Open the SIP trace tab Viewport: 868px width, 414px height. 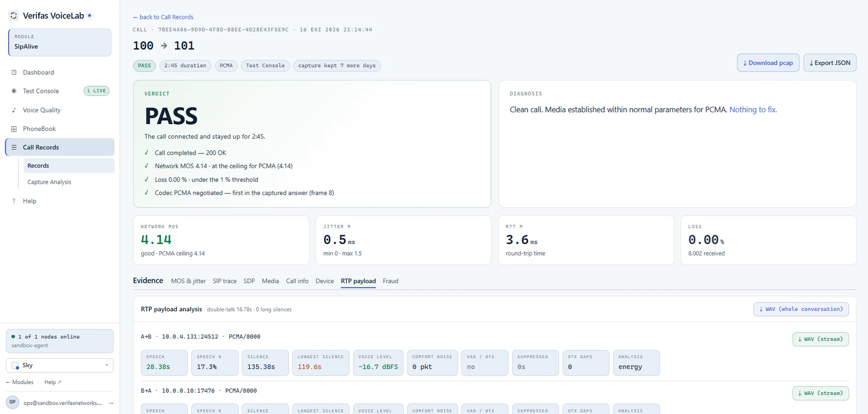[x=225, y=281]
